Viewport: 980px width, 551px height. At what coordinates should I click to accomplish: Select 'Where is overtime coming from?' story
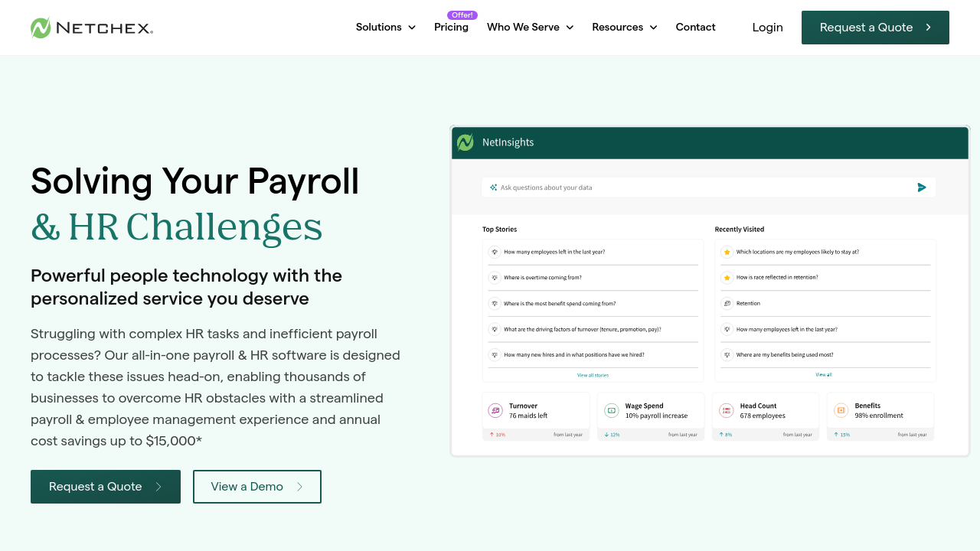click(x=542, y=278)
